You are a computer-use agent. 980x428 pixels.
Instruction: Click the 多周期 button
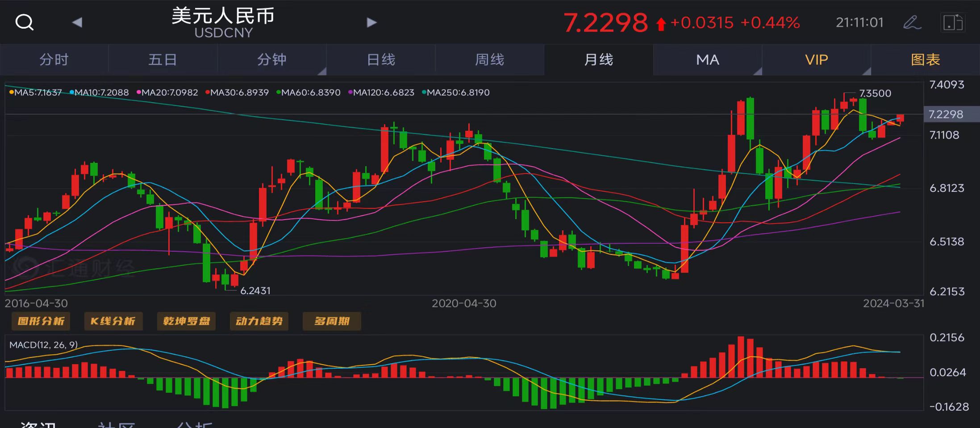coord(331,321)
